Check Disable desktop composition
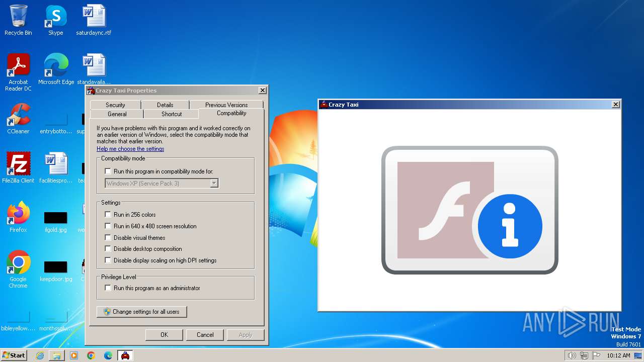This screenshot has width=644, height=362. [x=108, y=249]
